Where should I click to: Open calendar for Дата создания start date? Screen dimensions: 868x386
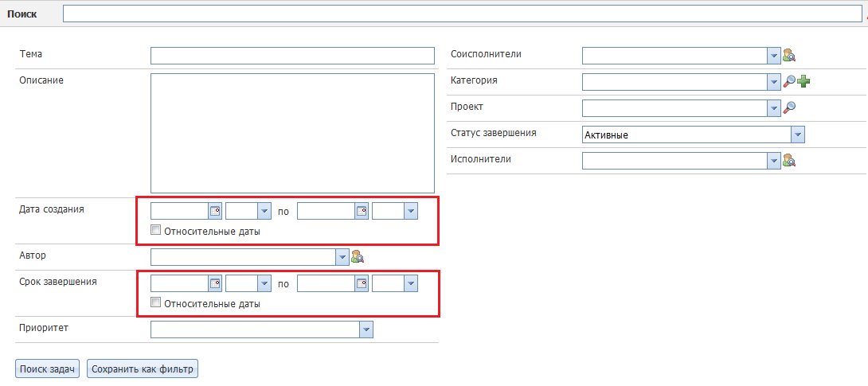[x=215, y=211]
